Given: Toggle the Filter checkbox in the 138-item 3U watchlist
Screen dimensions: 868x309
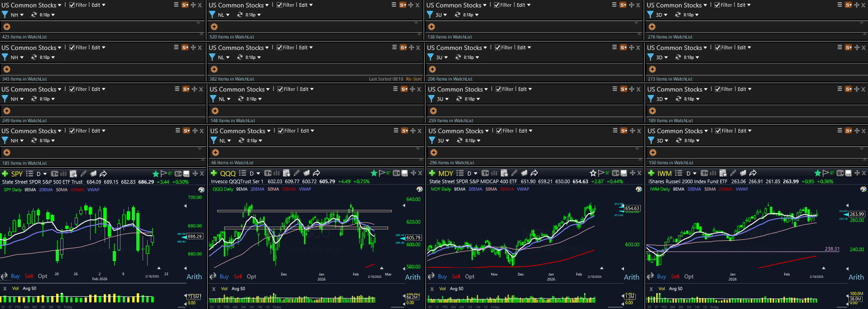Looking at the screenshot, I should [x=497, y=5].
